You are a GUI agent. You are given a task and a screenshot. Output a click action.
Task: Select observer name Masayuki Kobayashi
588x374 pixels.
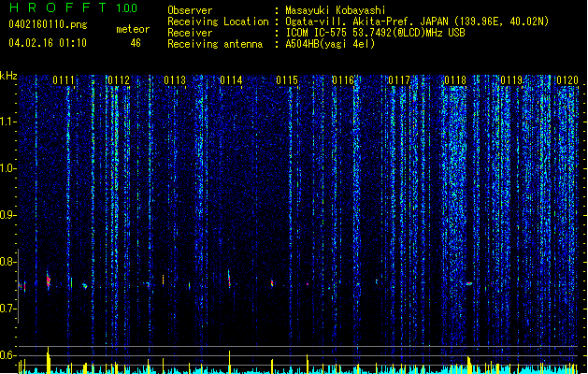(336, 10)
